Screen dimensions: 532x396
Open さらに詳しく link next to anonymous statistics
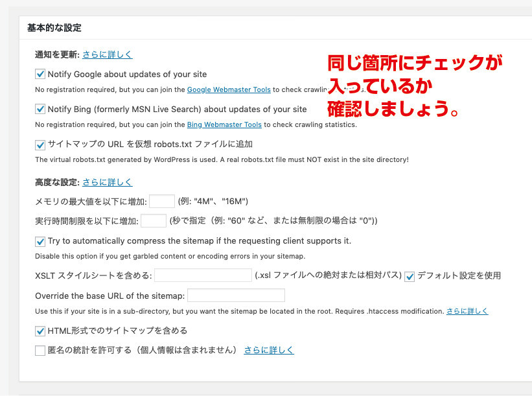pos(269,351)
